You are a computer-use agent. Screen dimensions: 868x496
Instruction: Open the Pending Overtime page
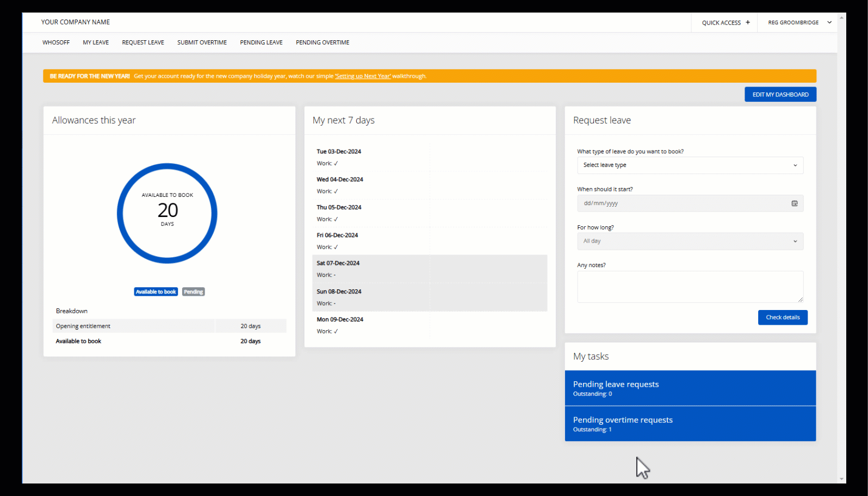pyautogui.click(x=323, y=42)
